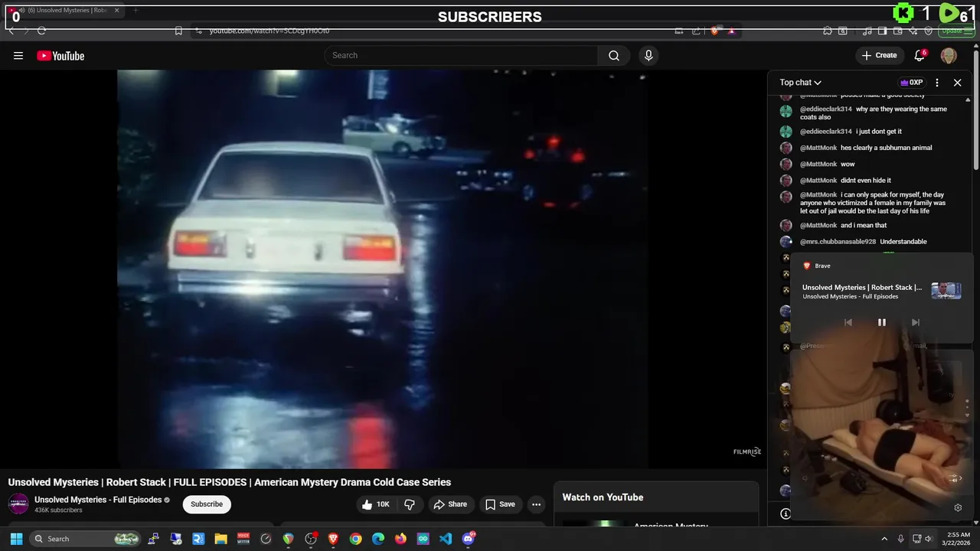The width and height of the screenshot is (980, 551).
Task: Select the Unsolved Mysteries browser tab
Action: coord(64,11)
